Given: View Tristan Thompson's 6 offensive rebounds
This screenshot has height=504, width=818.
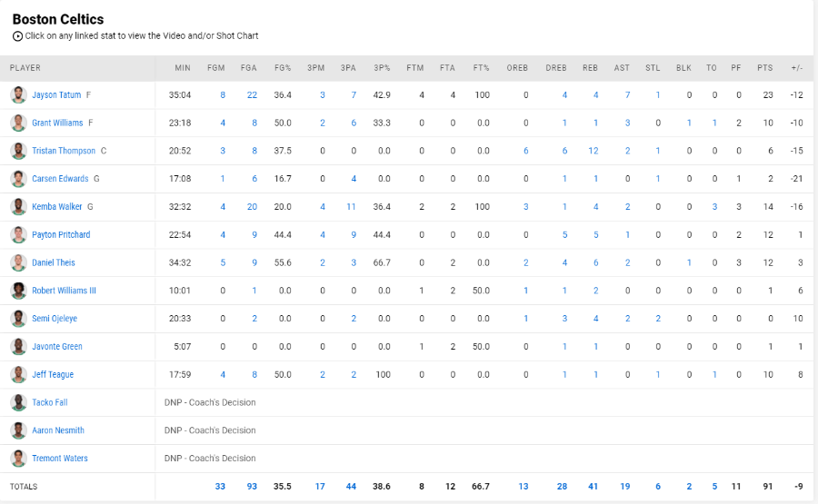Looking at the screenshot, I should (x=526, y=151).
